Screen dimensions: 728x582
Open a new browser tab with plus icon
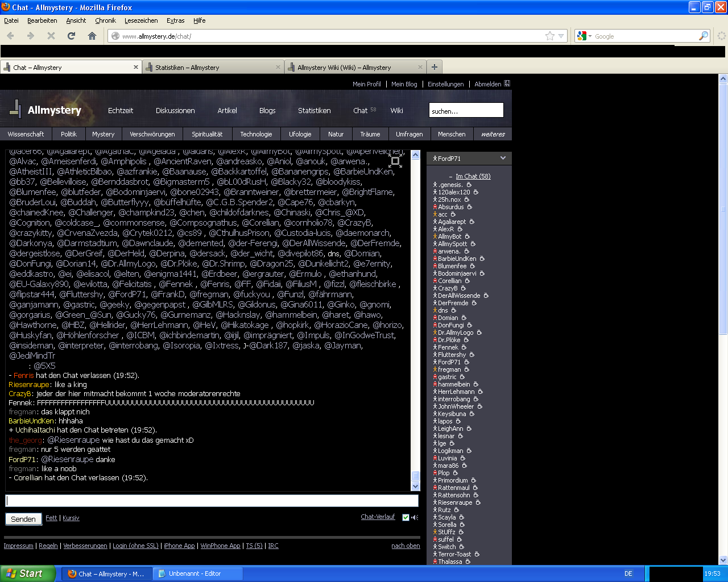point(435,67)
